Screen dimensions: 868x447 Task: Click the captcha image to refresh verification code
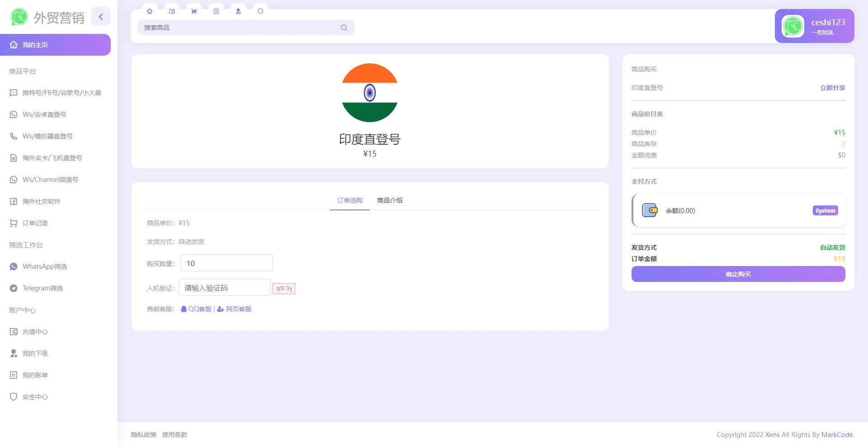[283, 288]
